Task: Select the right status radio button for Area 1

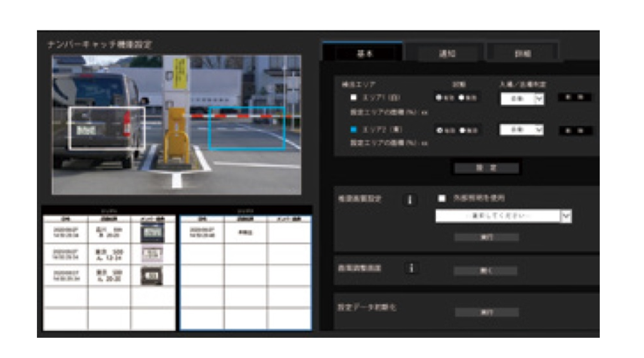Action: [x=461, y=98]
